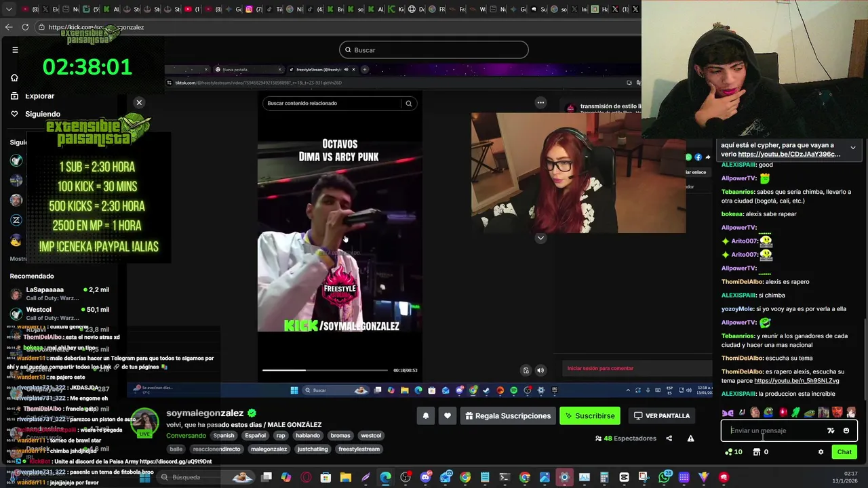The height and width of the screenshot is (488, 868).
Task: Open Microsoft Edge on the taskbar
Action: 385,477
